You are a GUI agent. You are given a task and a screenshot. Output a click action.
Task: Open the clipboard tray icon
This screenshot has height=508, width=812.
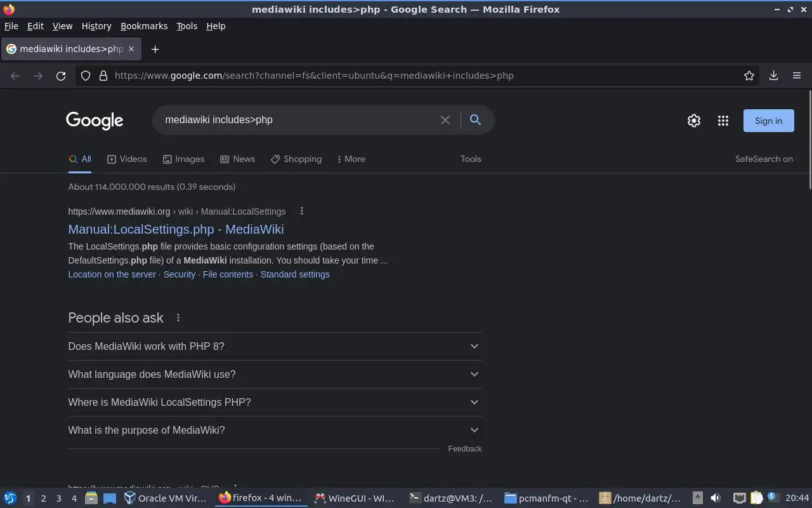[756, 498]
